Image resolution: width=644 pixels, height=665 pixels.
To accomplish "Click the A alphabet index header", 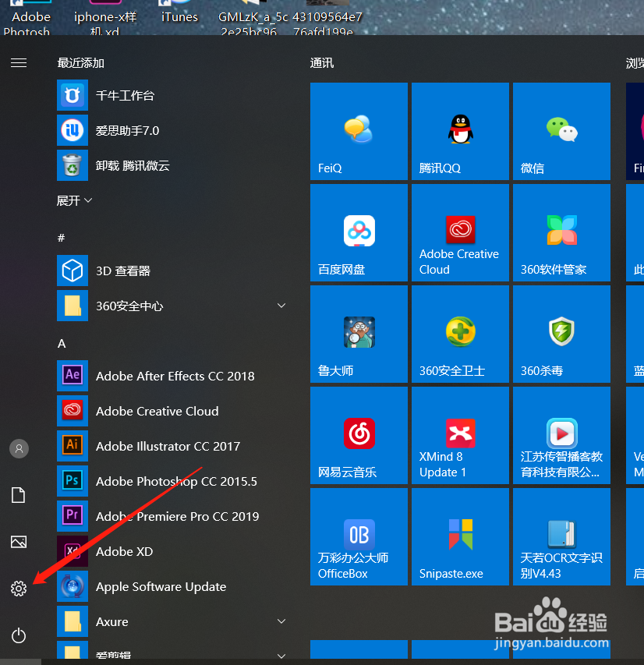I will pos(62,344).
